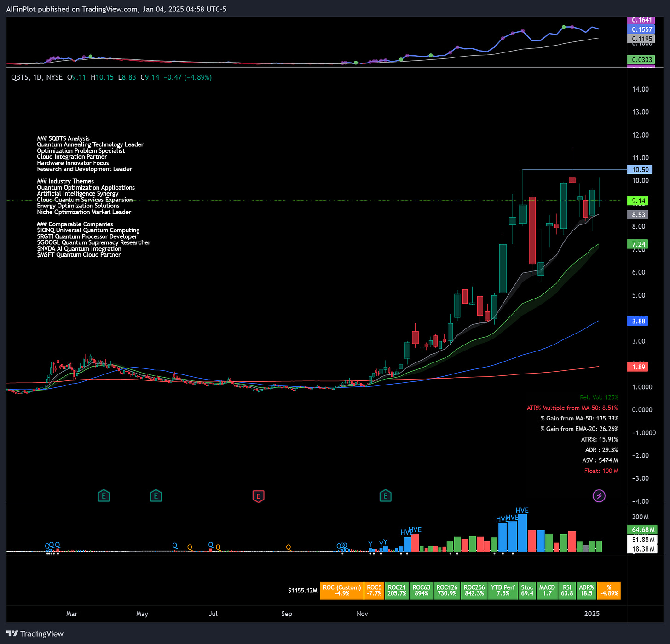Viewport: 670px width, 644px height.
Task: Click the ROC256 842.3% cell
Action: pos(474,591)
